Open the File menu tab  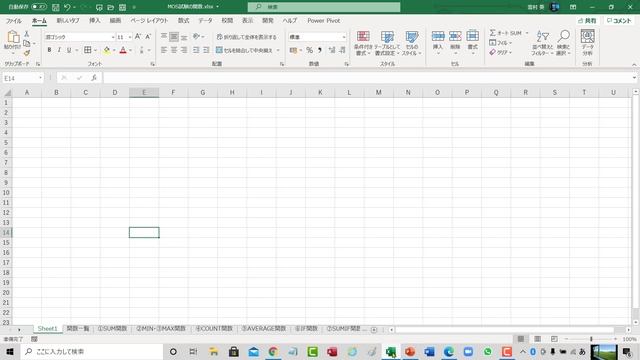[x=13, y=21]
